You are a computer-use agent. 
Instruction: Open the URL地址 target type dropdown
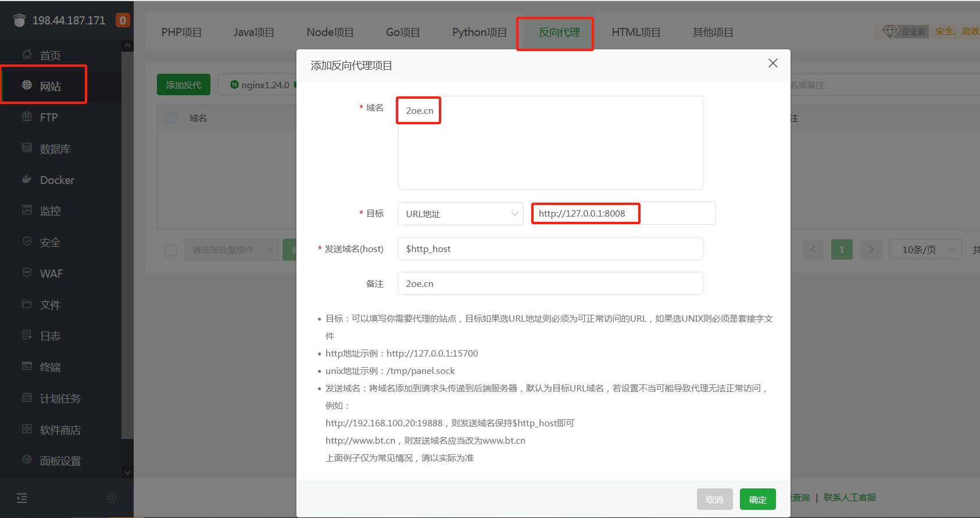click(x=461, y=214)
